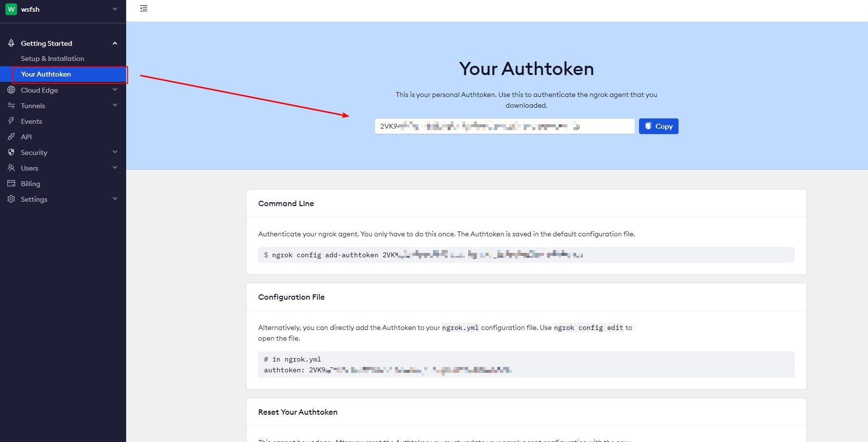Select Your Authtoken in sidebar

click(63, 74)
